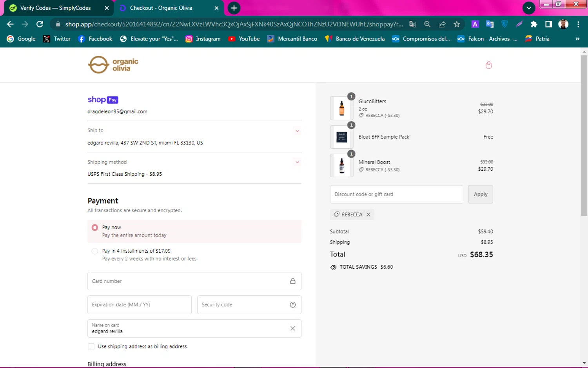Click the GlucoBitters product thumbnail
Image resolution: width=588 pixels, height=368 pixels.
(x=341, y=108)
